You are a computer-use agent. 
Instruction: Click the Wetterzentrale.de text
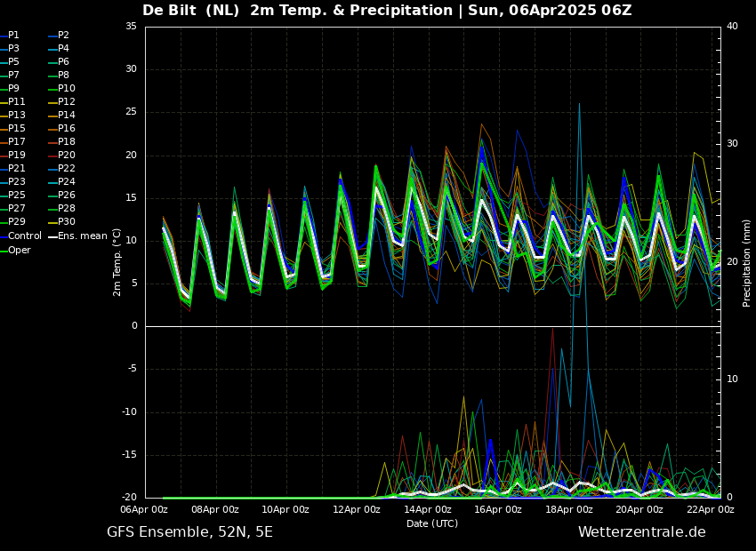coord(641,532)
